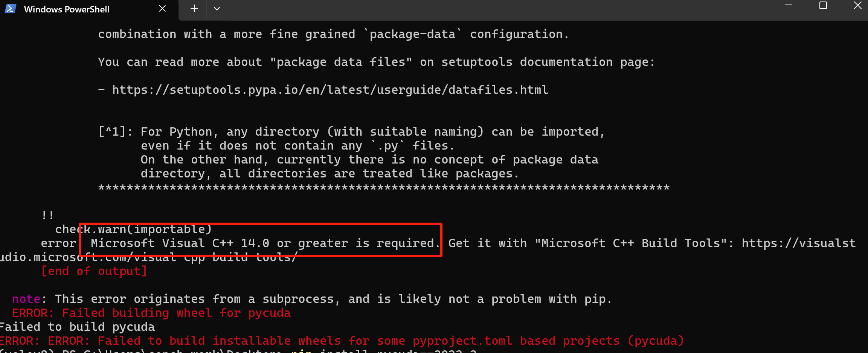Minimize the terminal window

coord(789,5)
